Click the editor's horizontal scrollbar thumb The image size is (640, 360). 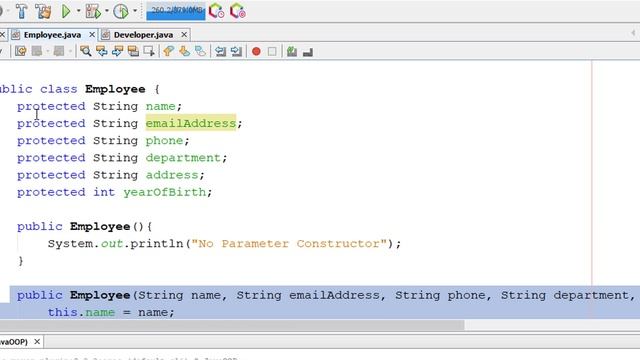(232, 325)
